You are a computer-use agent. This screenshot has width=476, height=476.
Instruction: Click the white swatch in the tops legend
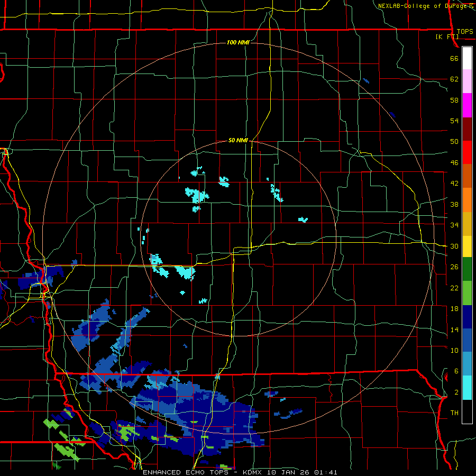click(x=467, y=58)
